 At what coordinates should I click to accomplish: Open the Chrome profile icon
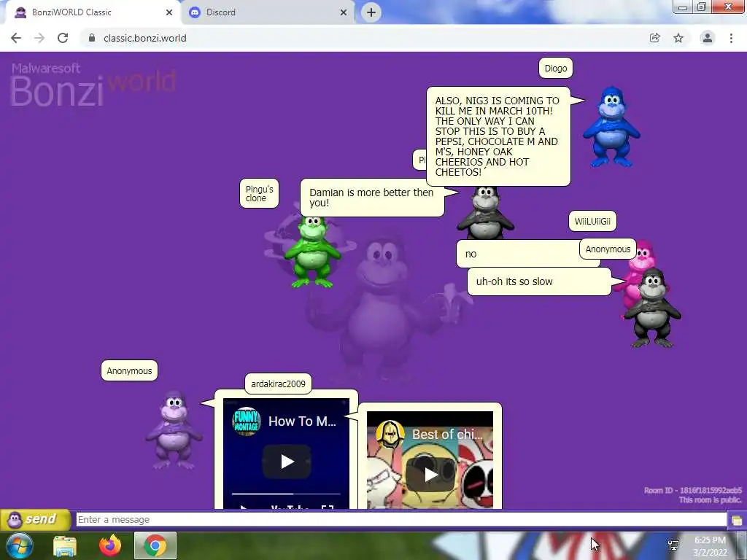click(708, 38)
